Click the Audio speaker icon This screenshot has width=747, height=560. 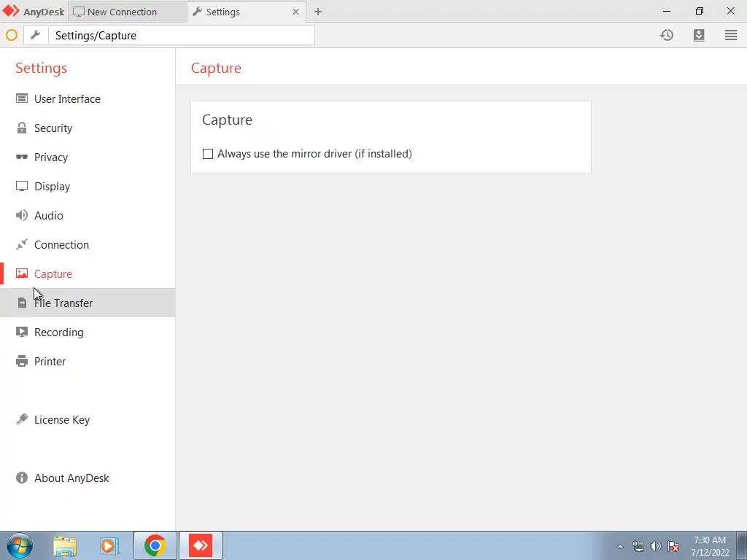[x=21, y=215]
